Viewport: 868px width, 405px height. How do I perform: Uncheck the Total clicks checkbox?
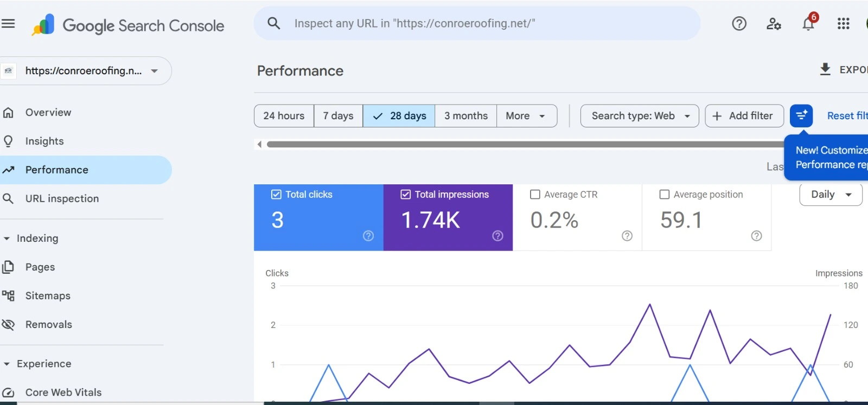point(276,194)
